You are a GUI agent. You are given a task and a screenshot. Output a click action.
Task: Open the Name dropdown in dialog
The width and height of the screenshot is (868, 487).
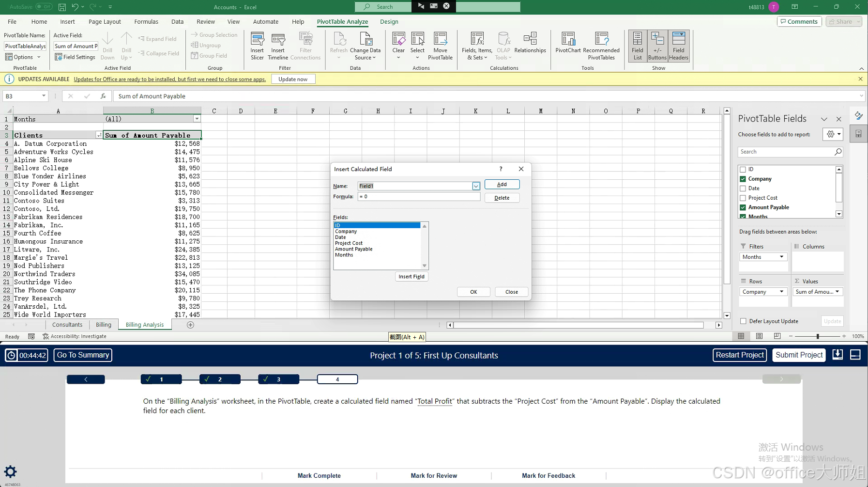476,186
